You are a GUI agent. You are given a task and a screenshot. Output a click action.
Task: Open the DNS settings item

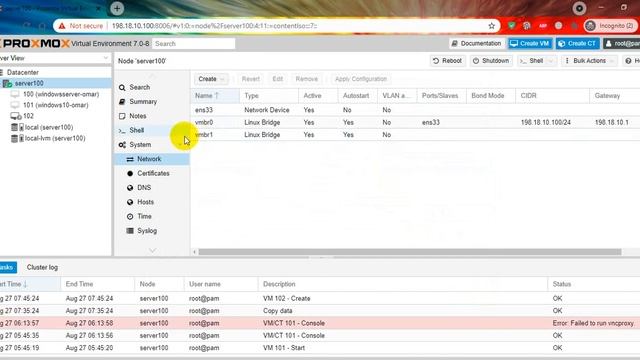[x=144, y=188]
